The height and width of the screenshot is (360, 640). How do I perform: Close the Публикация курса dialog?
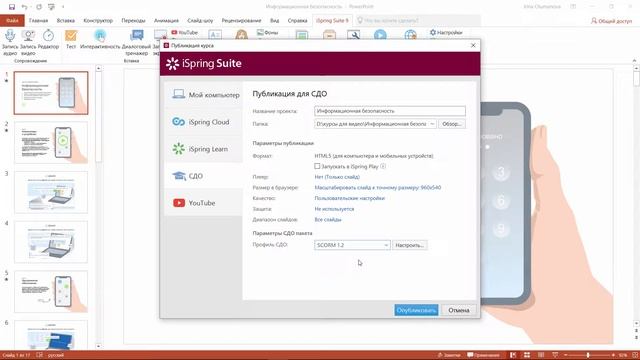coord(473,45)
